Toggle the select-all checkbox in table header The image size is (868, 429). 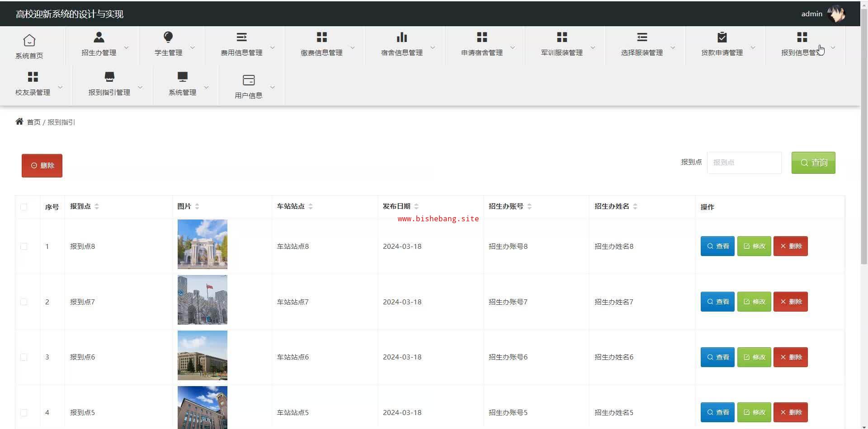(x=24, y=207)
